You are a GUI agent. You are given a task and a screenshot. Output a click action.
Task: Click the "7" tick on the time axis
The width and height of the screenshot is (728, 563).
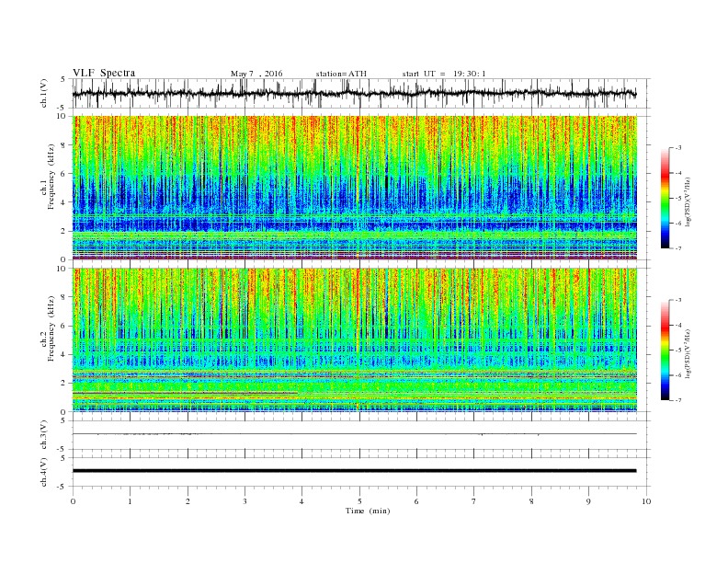point(474,501)
